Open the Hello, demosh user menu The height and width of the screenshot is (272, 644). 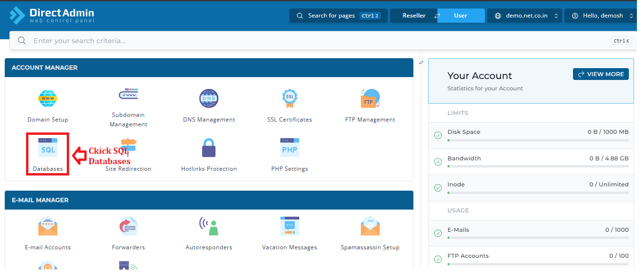click(600, 16)
